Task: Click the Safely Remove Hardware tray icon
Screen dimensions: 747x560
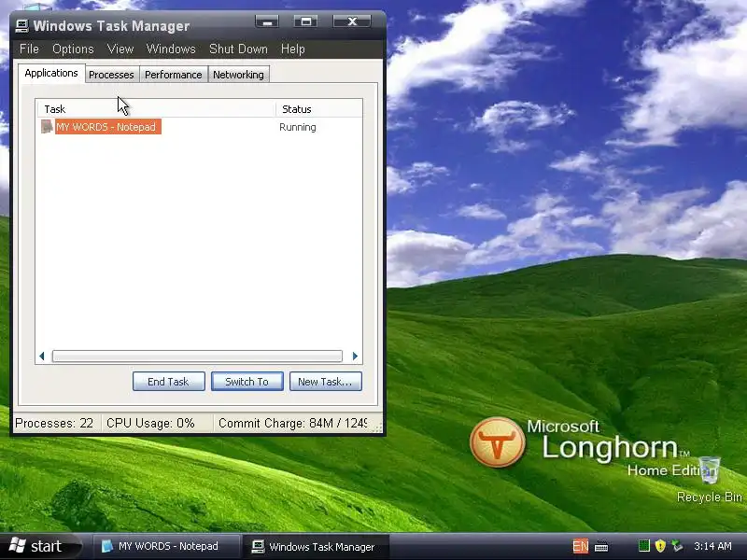Action: [x=677, y=546]
